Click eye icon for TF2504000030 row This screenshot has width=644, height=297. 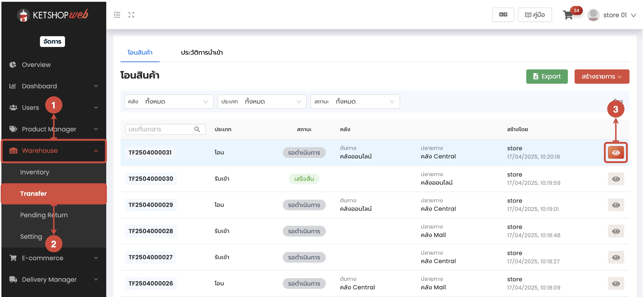(x=615, y=179)
